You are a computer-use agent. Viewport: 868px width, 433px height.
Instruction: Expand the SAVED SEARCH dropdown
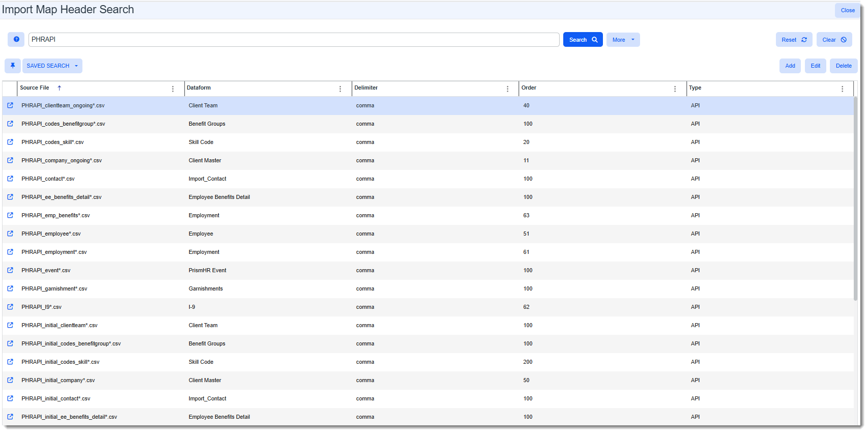click(52, 66)
